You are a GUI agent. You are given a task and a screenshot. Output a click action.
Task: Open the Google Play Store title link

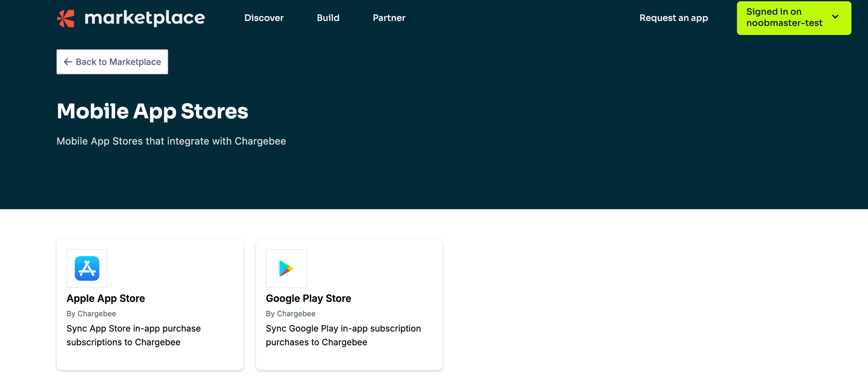click(x=308, y=298)
